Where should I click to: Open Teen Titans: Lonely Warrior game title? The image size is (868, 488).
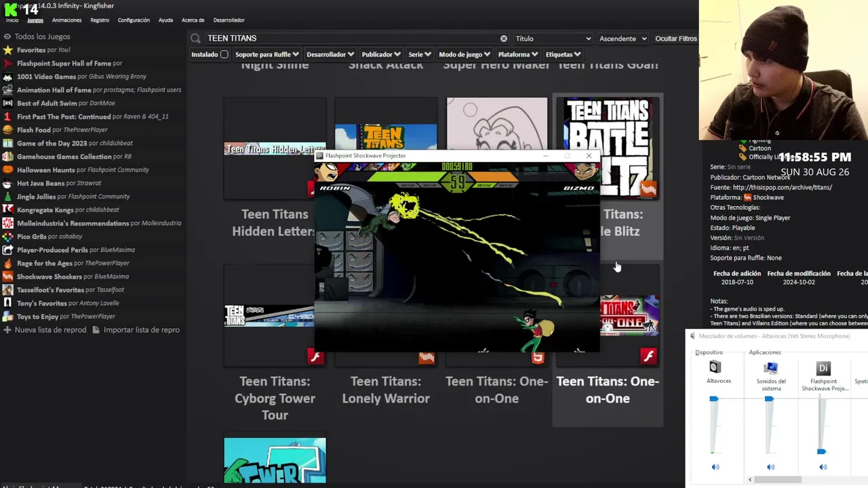pos(386,390)
